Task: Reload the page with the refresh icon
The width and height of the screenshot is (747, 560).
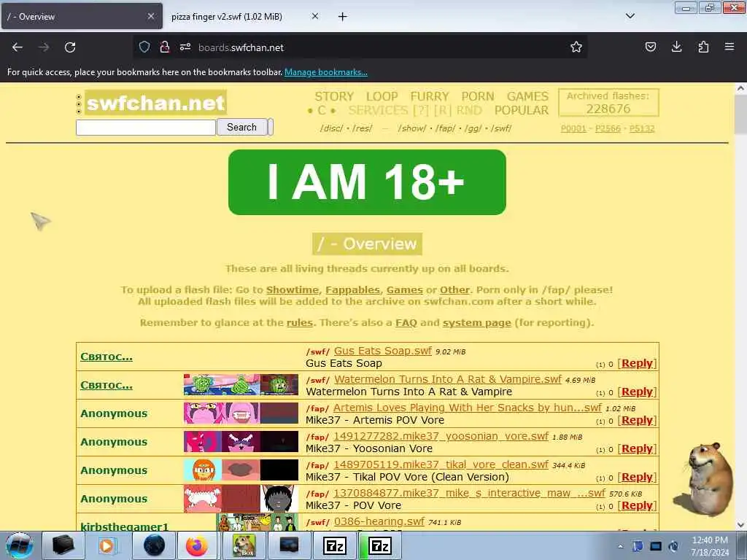Action: click(70, 47)
